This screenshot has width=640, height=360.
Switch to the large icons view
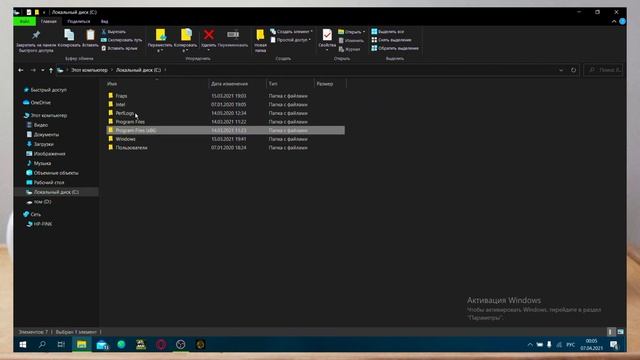pyautogui.click(x=620, y=332)
